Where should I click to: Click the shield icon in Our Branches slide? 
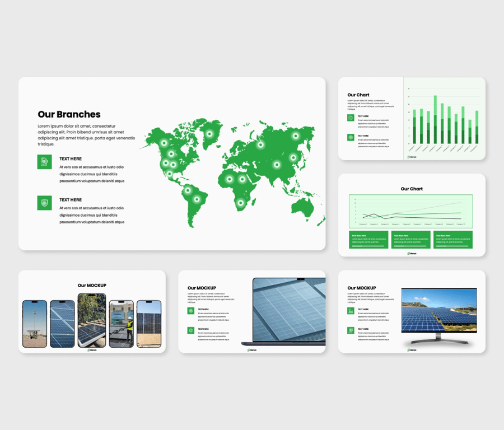(x=45, y=203)
